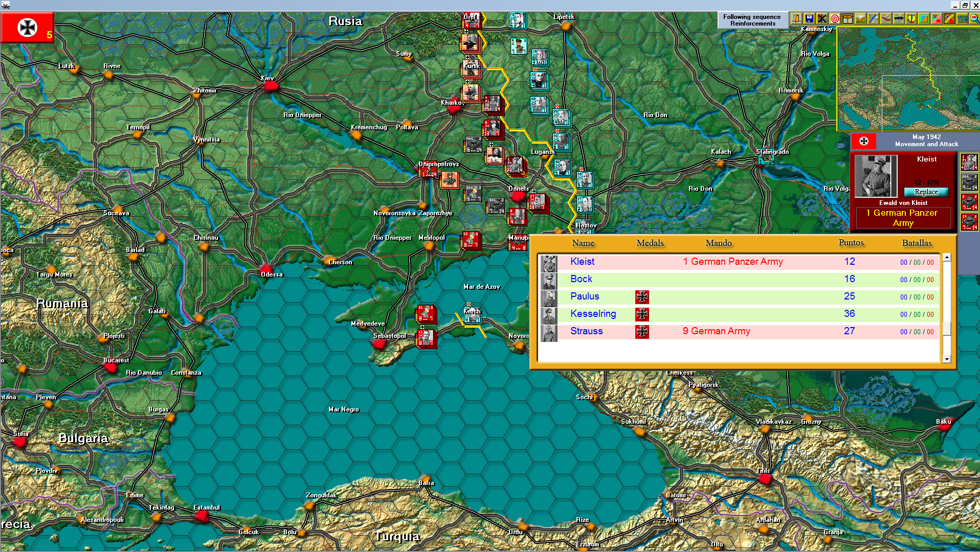Select Paulus in the generals list
Screen dimensions: 980x552
(x=585, y=296)
